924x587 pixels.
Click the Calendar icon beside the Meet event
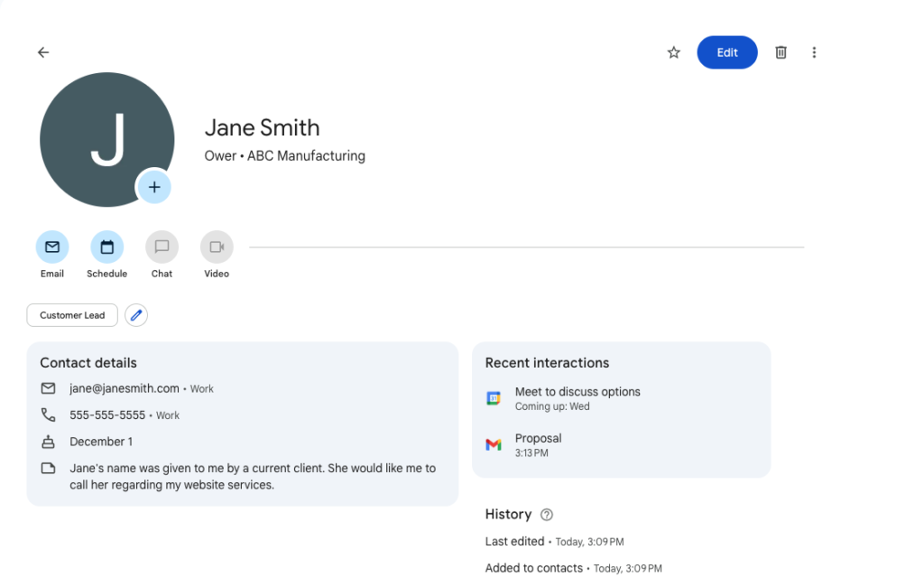click(493, 397)
